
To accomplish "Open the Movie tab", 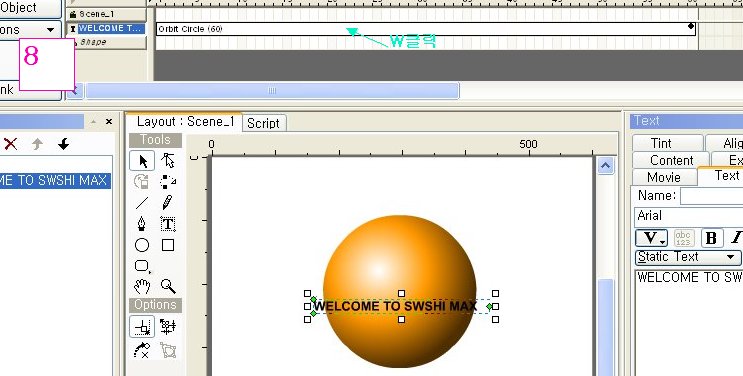I will click(664, 177).
